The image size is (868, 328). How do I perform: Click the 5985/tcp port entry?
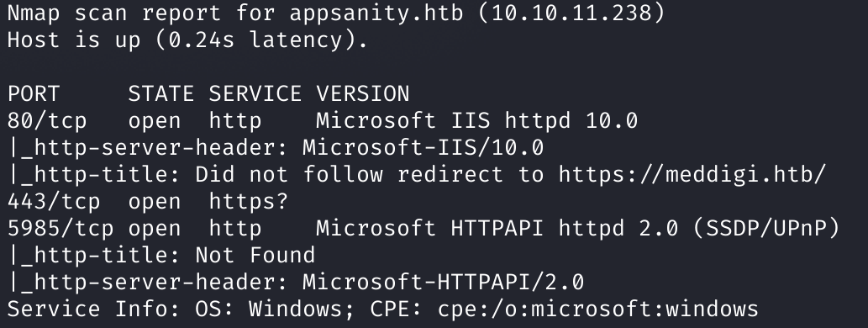(60, 228)
